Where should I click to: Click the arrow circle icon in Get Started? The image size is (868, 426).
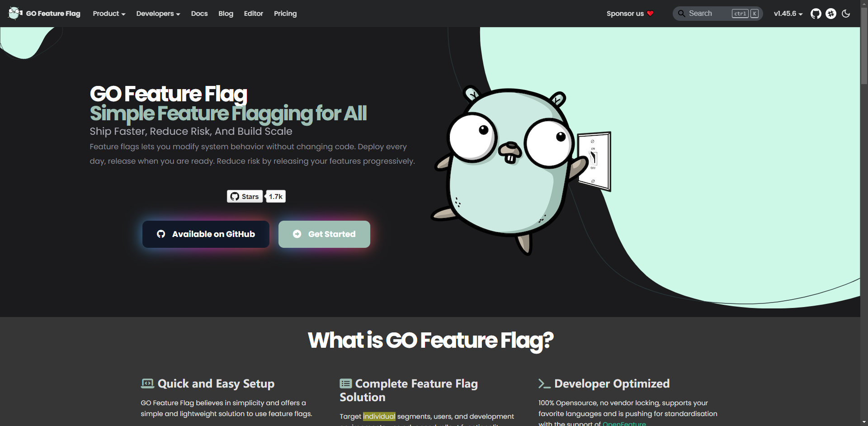coord(297,234)
